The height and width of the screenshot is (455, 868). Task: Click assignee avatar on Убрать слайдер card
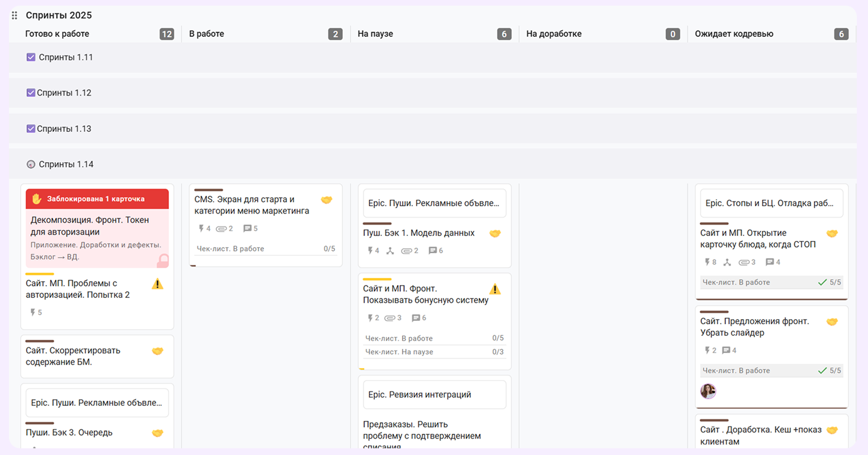click(708, 391)
